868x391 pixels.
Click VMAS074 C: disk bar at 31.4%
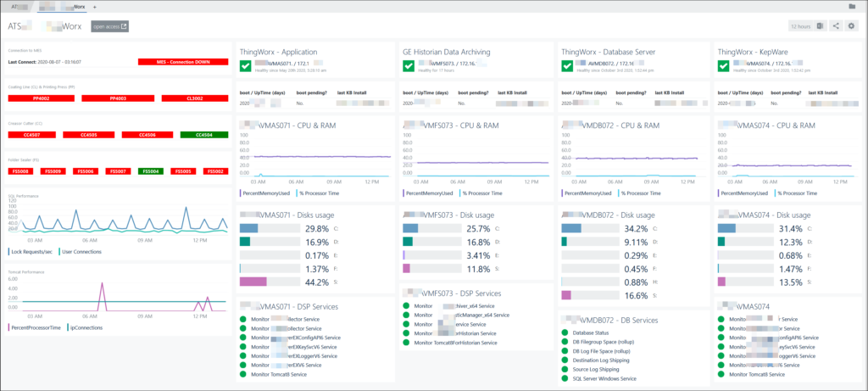(x=747, y=228)
